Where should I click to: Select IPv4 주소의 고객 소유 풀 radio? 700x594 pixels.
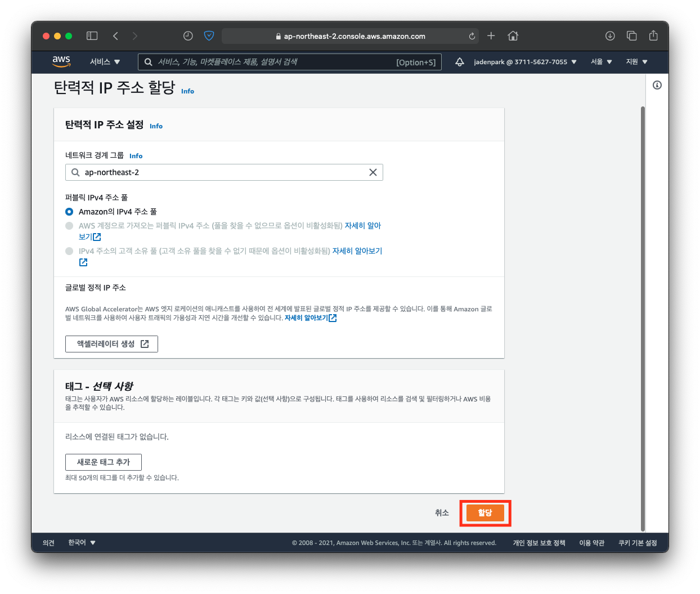69,251
